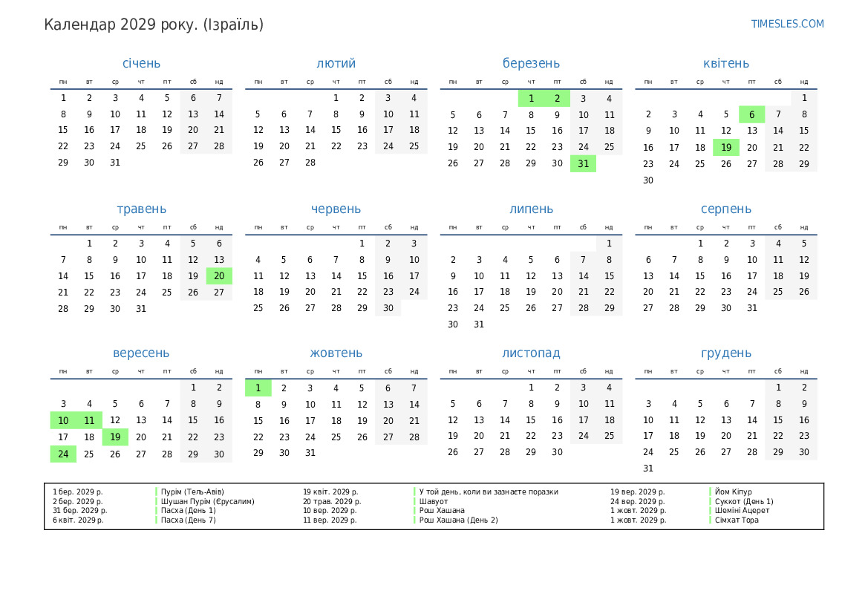Click legend entry 'Пасха (День 1)'
868x614 pixels.
[188, 511]
